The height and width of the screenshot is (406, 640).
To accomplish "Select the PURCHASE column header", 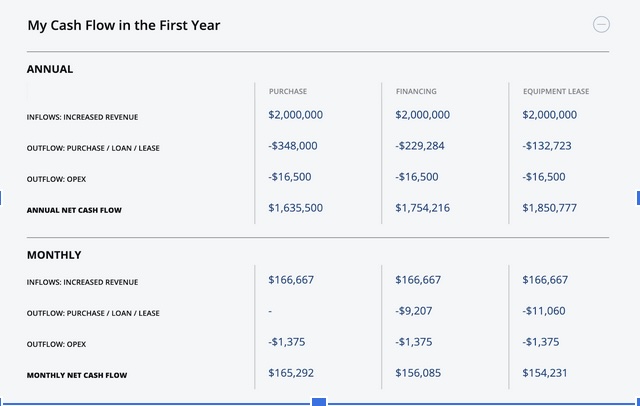I will click(x=288, y=92).
